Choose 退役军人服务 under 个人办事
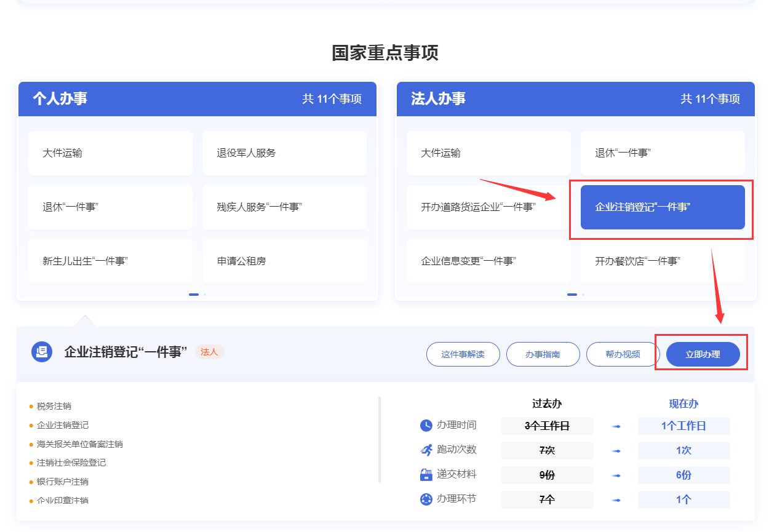Screen dimensions: 777x532 [x=284, y=153]
